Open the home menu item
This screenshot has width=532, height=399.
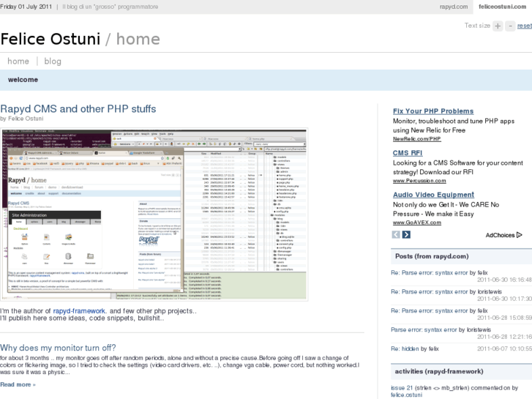tap(18, 61)
